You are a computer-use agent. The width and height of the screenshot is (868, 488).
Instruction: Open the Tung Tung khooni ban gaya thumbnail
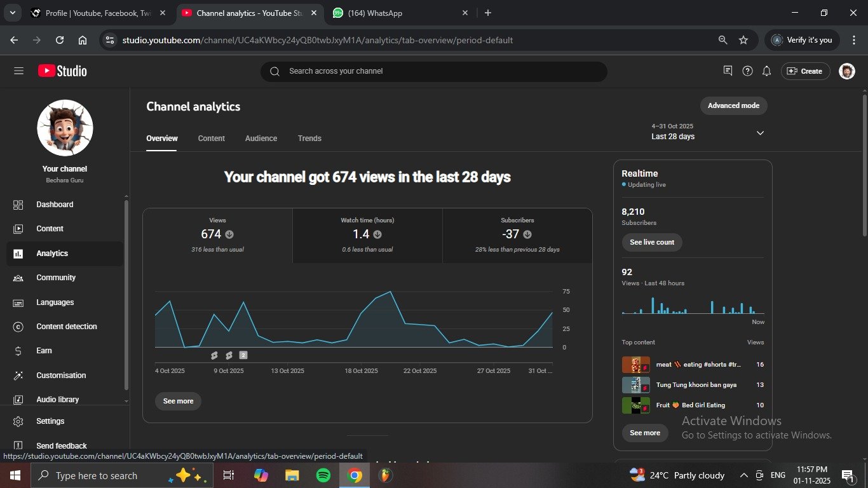click(x=635, y=385)
